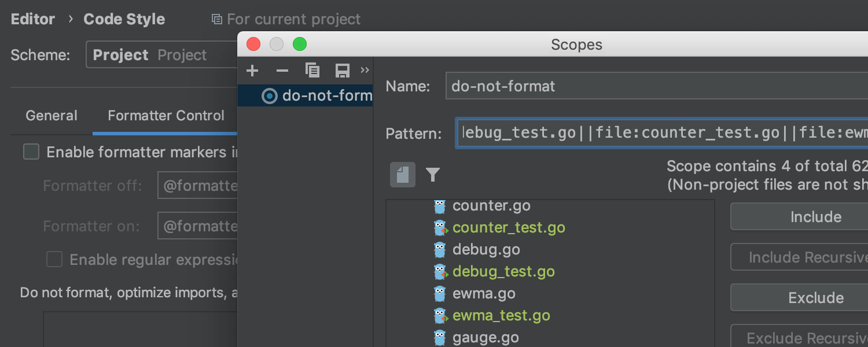This screenshot has height=347, width=868.
Task: Switch to the General tab
Action: [x=52, y=116]
